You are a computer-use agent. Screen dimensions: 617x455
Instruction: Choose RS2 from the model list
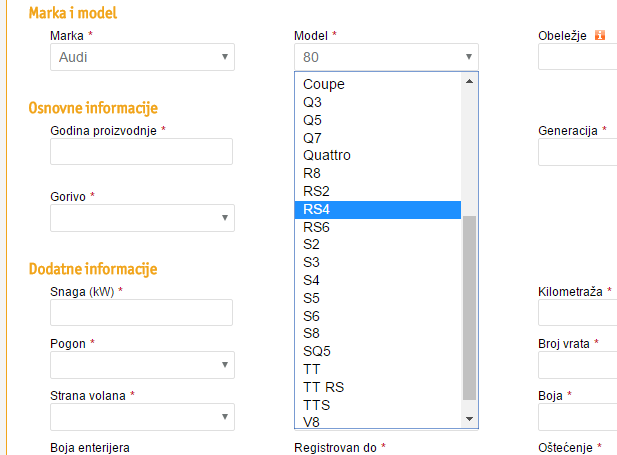(378, 191)
